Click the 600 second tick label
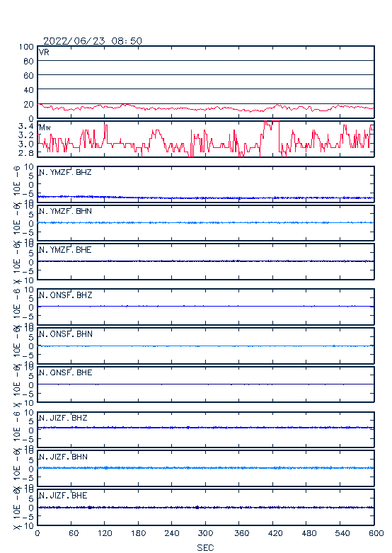Screen dimensions: 392x553 pyautogui.click(x=376, y=533)
